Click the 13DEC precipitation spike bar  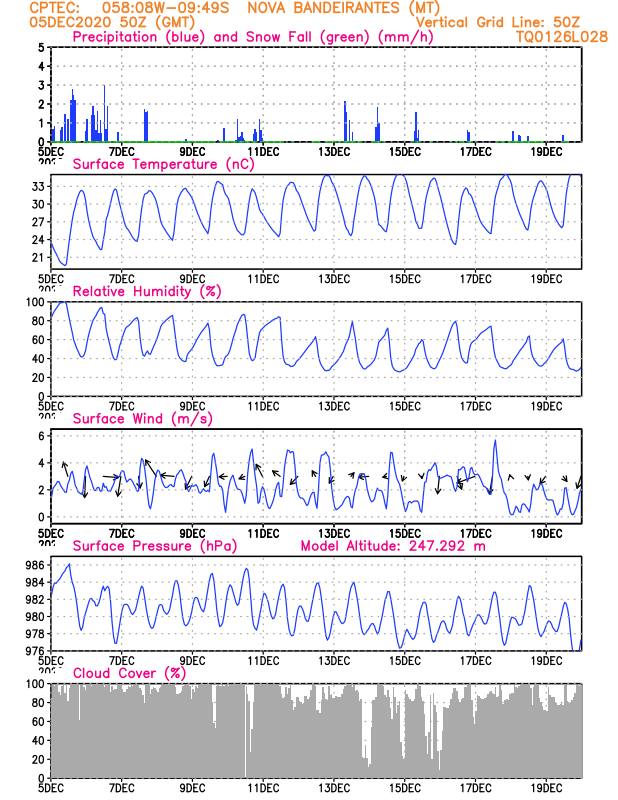[x=345, y=121]
